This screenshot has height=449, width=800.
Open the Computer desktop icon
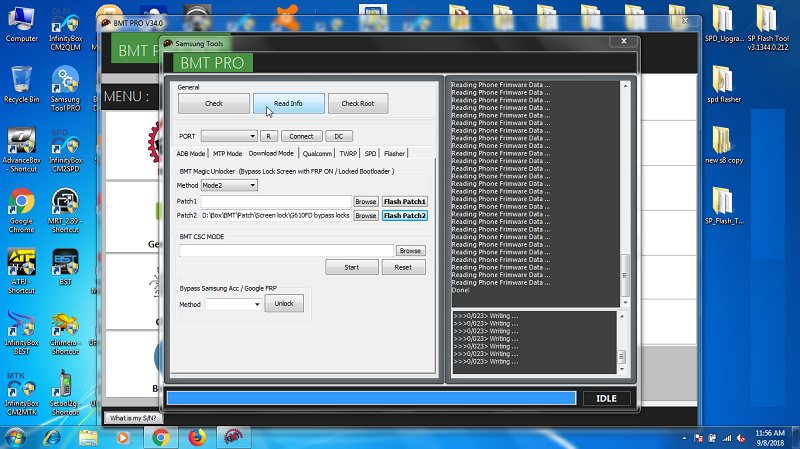(x=21, y=24)
